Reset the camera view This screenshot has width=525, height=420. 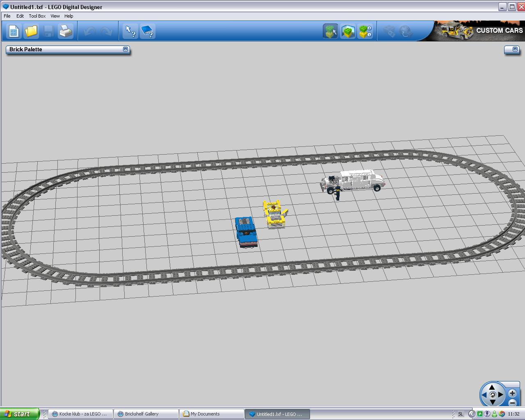[492, 395]
